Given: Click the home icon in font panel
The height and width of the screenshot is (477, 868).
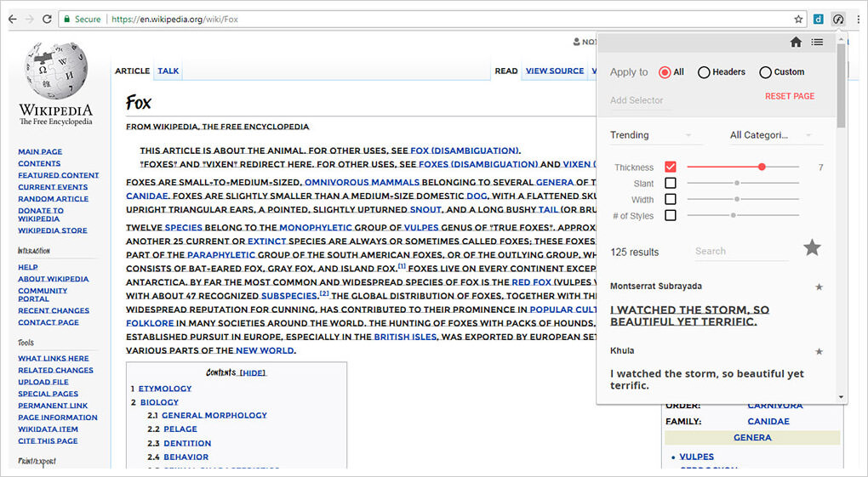Looking at the screenshot, I should click(x=796, y=42).
